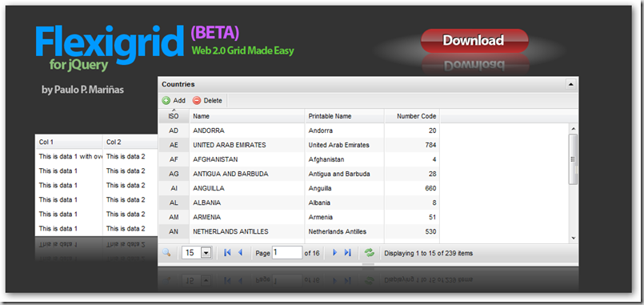Click the Col 1 header in the small grid

pyautogui.click(x=69, y=142)
